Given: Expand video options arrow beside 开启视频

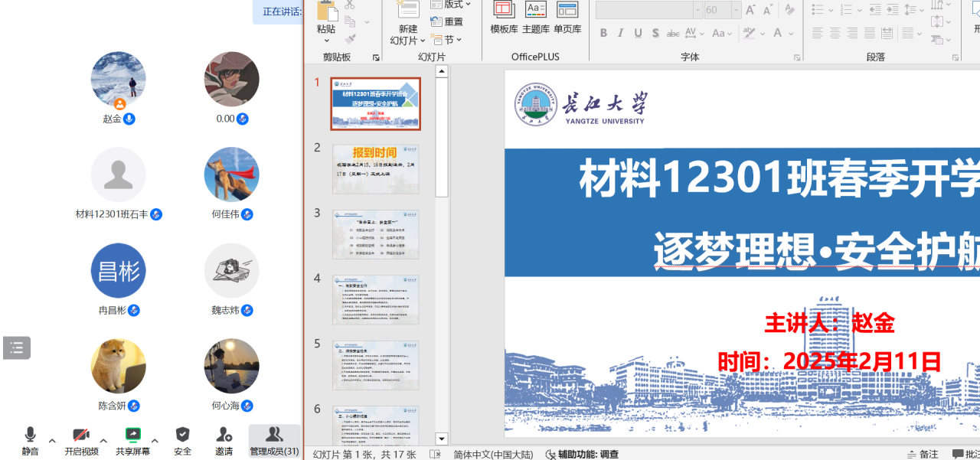Looking at the screenshot, I should (103, 441).
